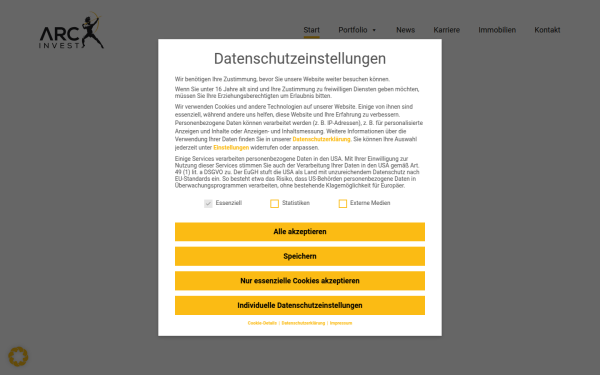The height and width of the screenshot is (375, 600).
Task: Open the Impressum footer link
Action: tap(341, 323)
